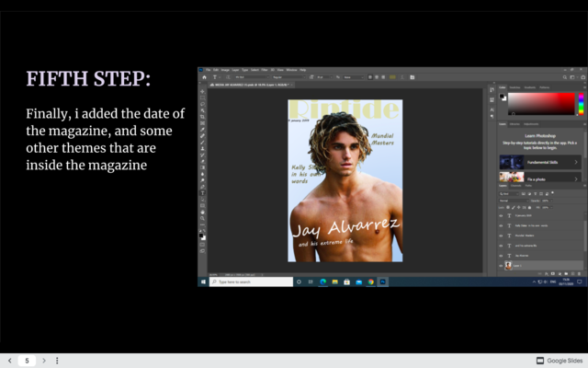The height and width of the screenshot is (368, 588).
Task: Go to the previous slide arrow
Action: 10,361
